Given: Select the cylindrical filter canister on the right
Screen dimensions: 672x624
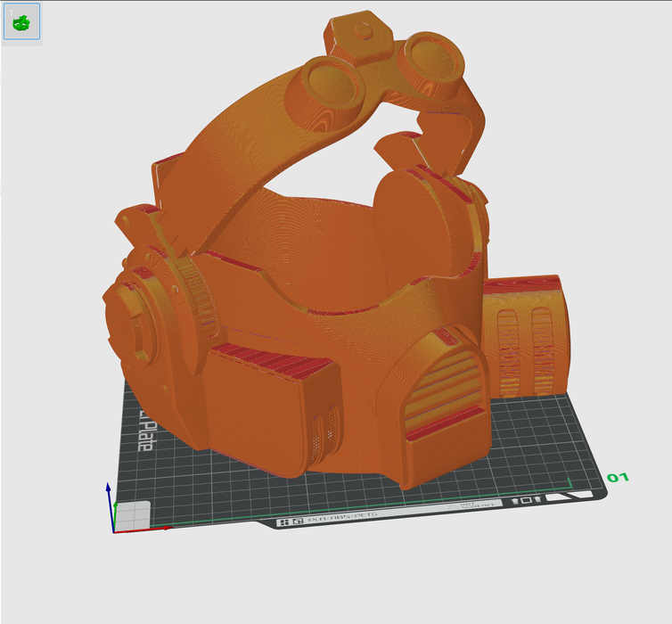Looking at the screenshot, I should click(x=526, y=333).
